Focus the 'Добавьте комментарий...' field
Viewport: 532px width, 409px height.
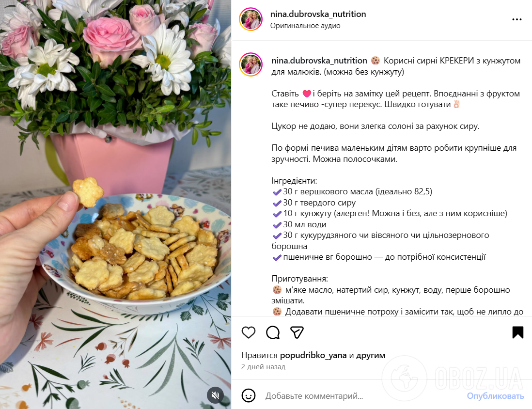point(362,396)
